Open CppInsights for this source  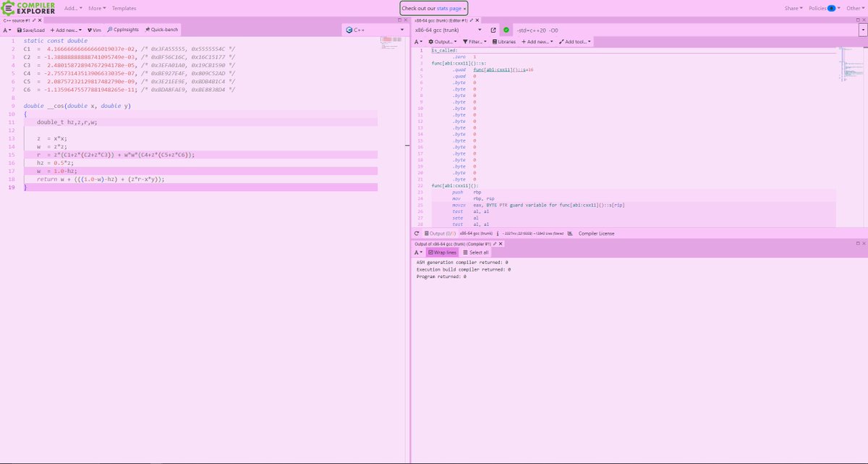[122, 30]
